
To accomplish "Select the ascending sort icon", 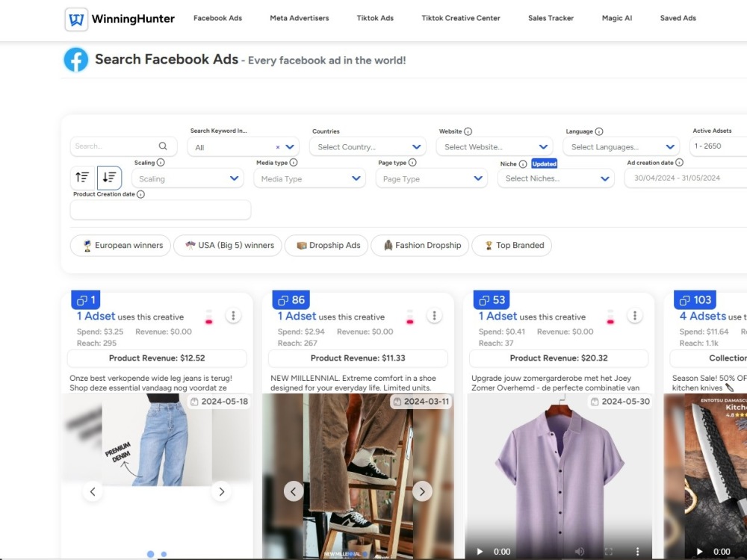I will tap(82, 178).
